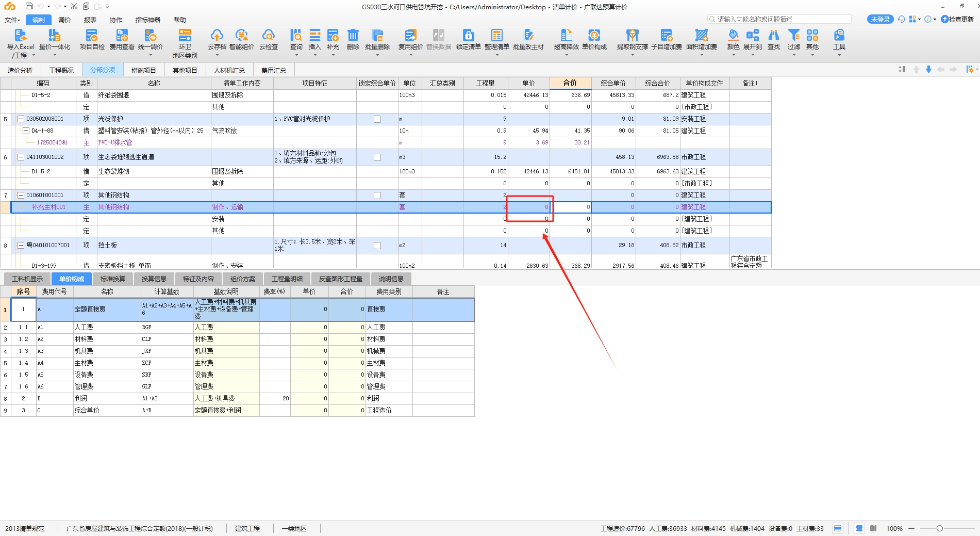Click the blue move-down arrow icon

(928, 69)
